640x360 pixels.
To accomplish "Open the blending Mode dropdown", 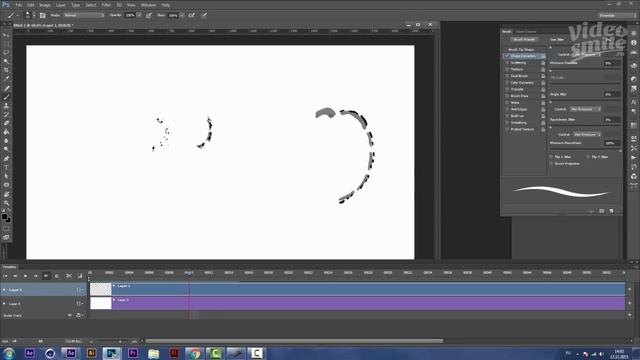I will tap(84, 16).
